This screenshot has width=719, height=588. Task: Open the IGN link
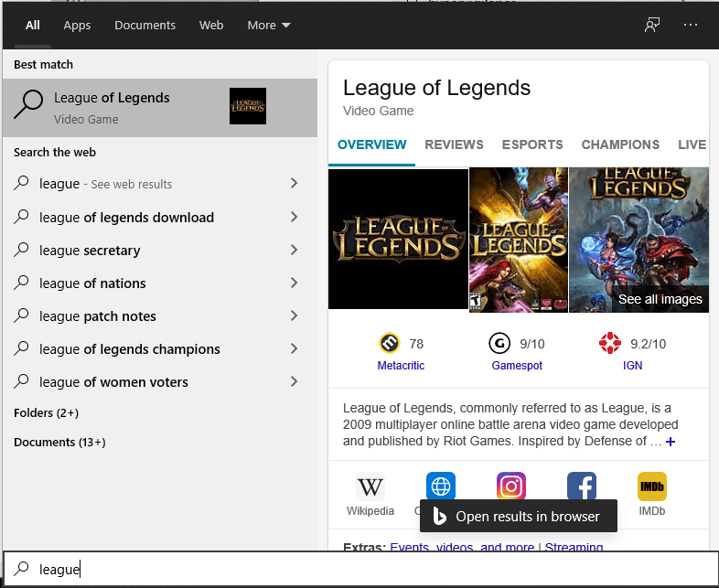point(632,365)
